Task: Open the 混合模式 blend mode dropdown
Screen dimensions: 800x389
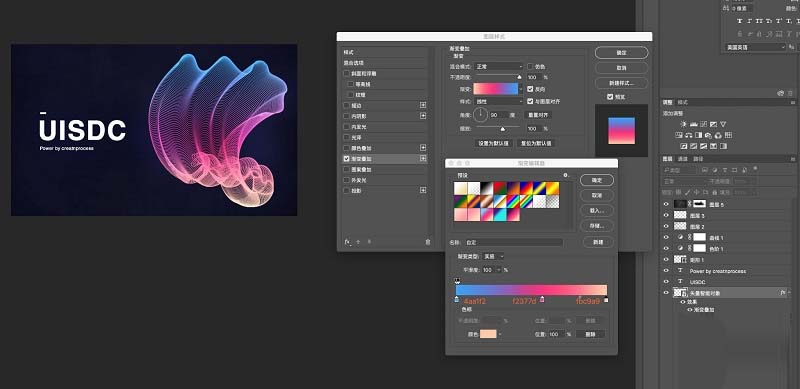Action: [x=499, y=66]
